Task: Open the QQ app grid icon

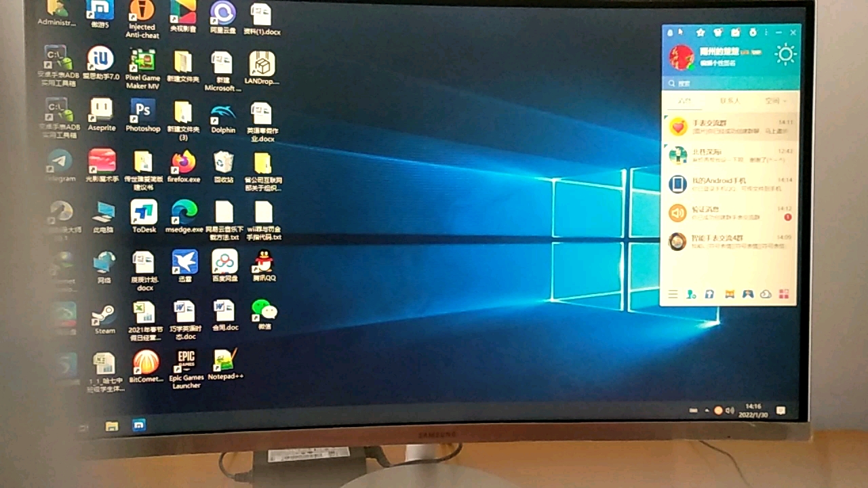Action: pyautogui.click(x=784, y=294)
